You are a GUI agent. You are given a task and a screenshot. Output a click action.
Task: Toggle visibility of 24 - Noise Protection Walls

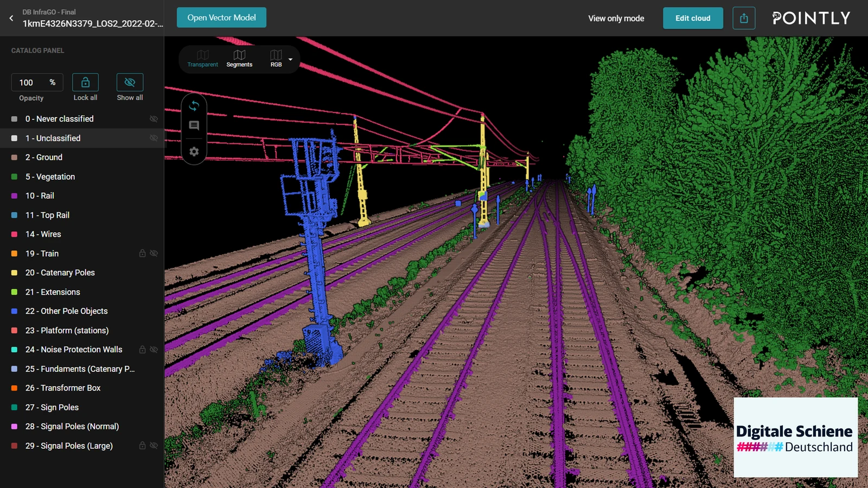154,350
